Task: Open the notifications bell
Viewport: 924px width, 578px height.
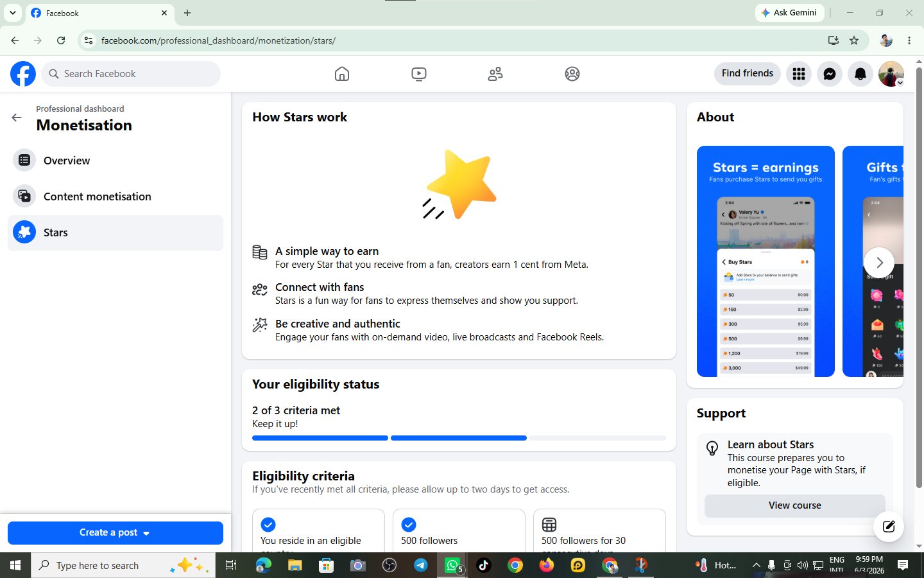Action: pos(860,74)
